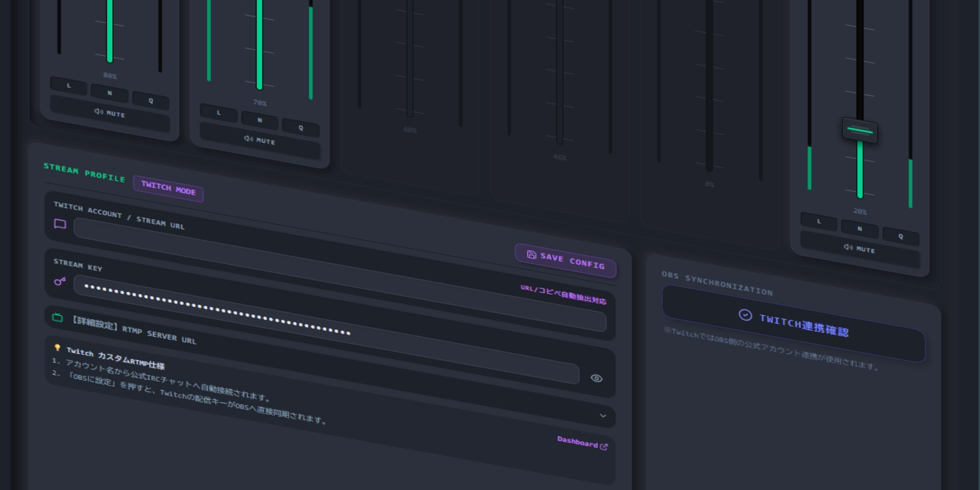Image resolution: width=980 pixels, height=490 pixels.
Task: Click the OBS Synchronization heading
Action: [x=717, y=283]
